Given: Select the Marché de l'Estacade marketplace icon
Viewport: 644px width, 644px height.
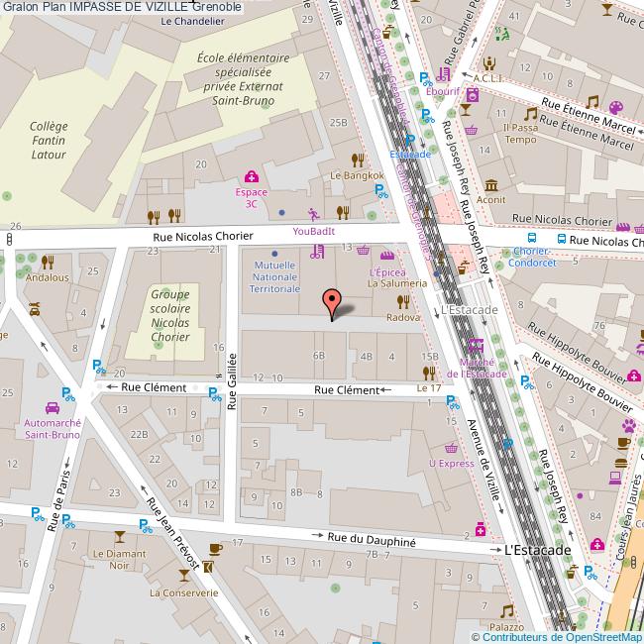Looking at the screenshot, I should coord(478,346).
